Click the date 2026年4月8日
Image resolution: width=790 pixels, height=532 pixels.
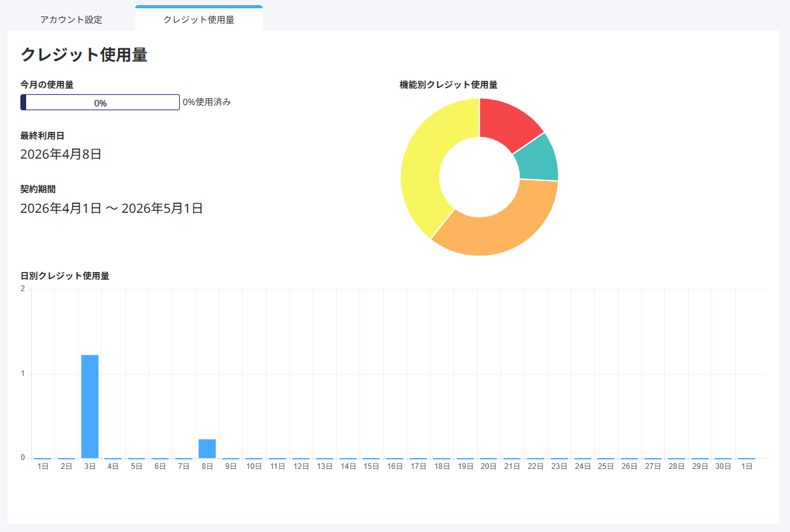tap(61, 154)
